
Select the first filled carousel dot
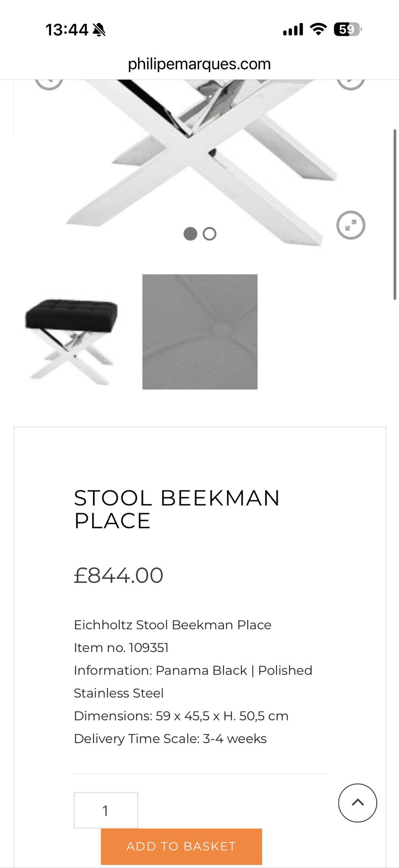[x=190, y=234]
